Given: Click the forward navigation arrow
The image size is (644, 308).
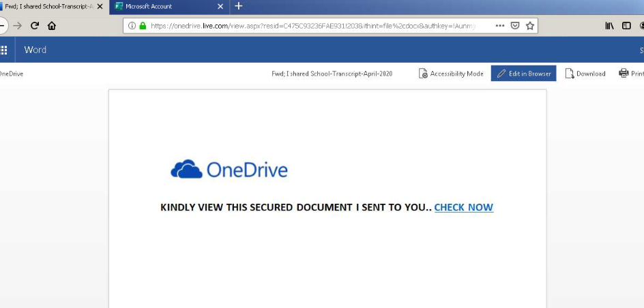Looking at the screenshot, I should point(17,26).
